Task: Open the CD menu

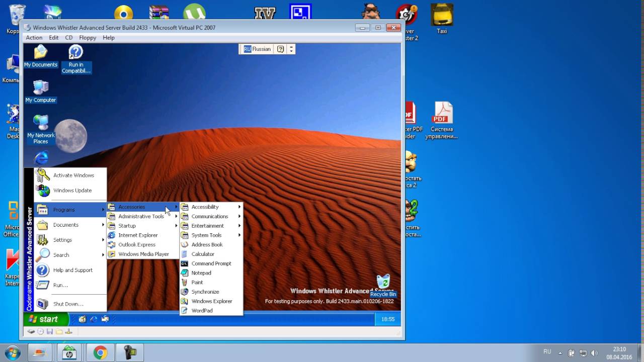Action: click(69, 38)
